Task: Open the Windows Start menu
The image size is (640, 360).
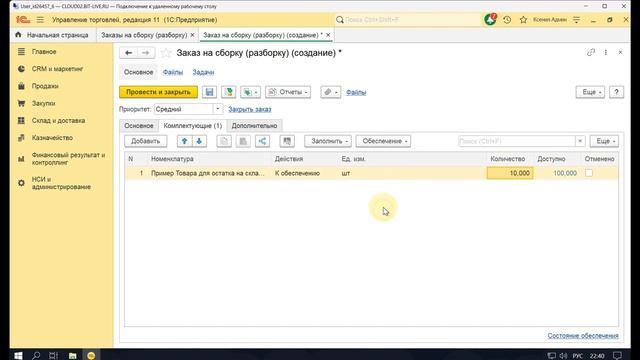Action: tap(18, 355)
